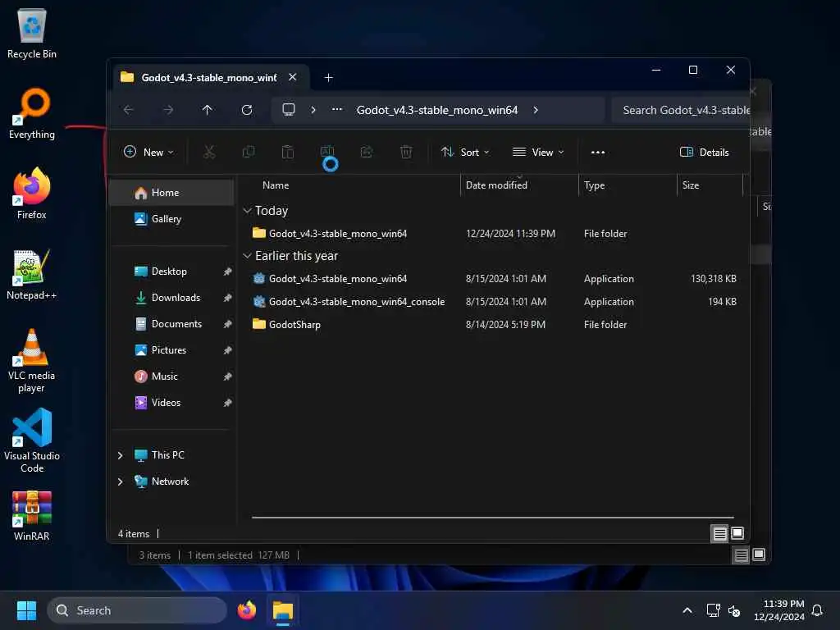
Task: Select Home in navigation pane
Action: pos(171,193)
